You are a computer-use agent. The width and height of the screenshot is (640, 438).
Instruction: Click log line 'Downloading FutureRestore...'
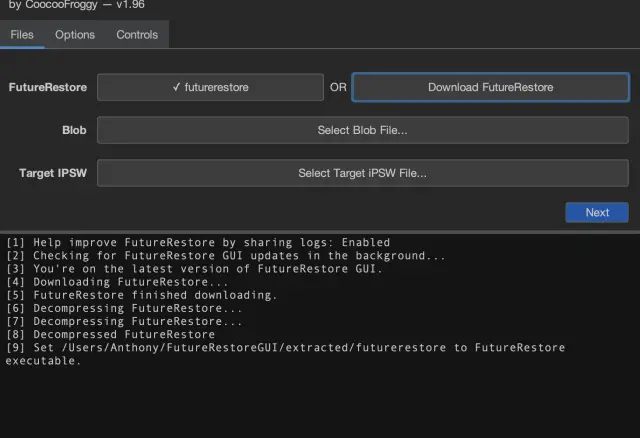point(117,282)
